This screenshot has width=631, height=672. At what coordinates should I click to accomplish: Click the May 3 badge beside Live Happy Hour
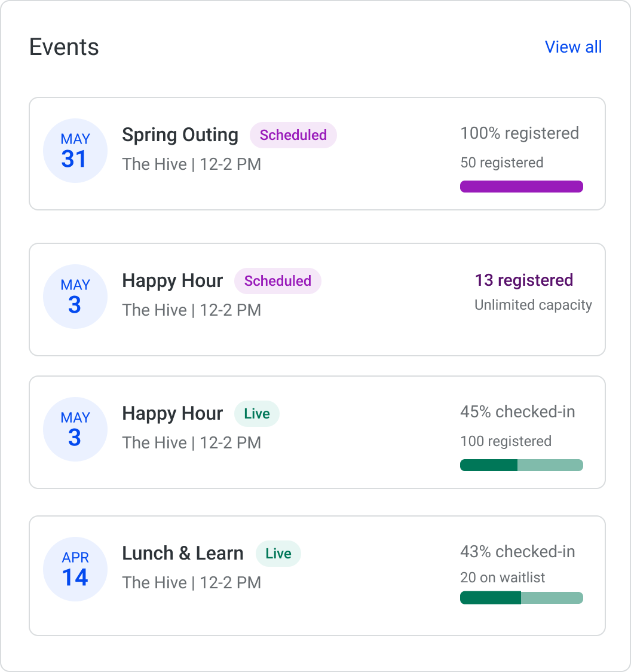point(75,429)
